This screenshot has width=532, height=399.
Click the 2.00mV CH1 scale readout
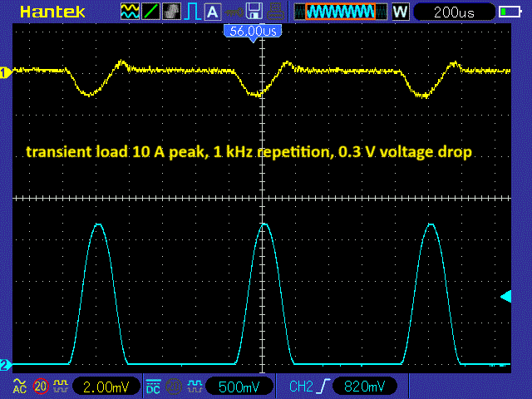(x=106, y=387)
